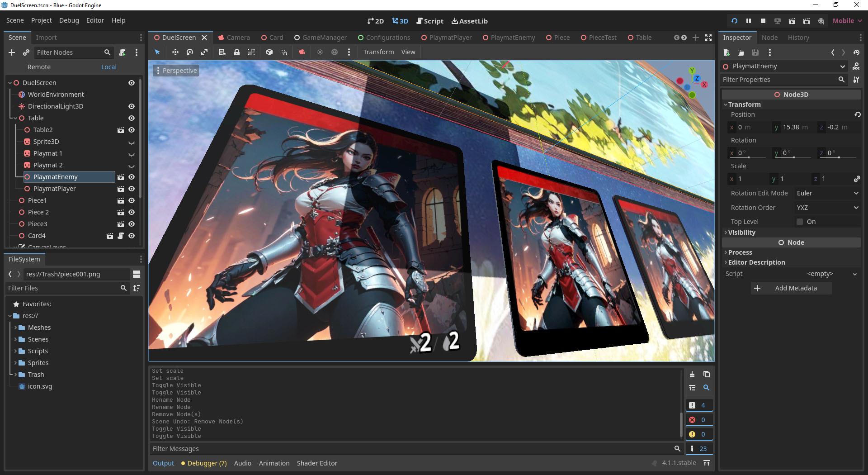
Task: Click the Perspective view menu button
Action: pyautogui.click(x=176, y=71)
